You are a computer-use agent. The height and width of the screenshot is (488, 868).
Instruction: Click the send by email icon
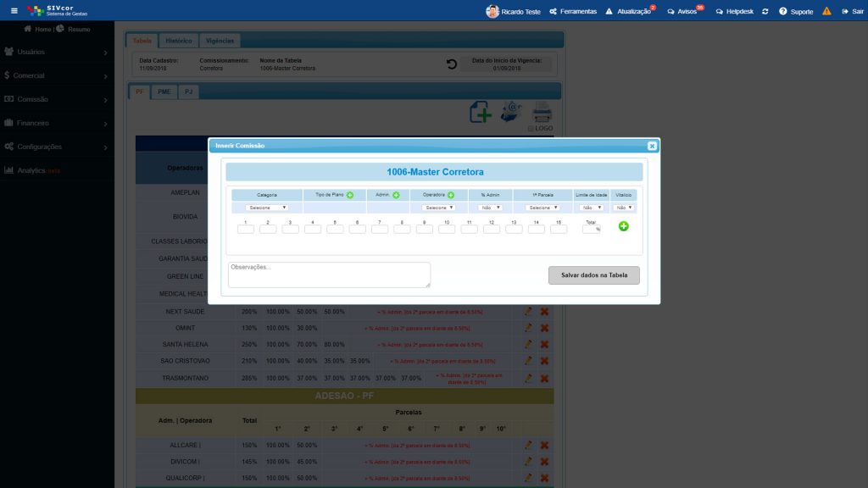pyautogui.click(x=511, y=112)
